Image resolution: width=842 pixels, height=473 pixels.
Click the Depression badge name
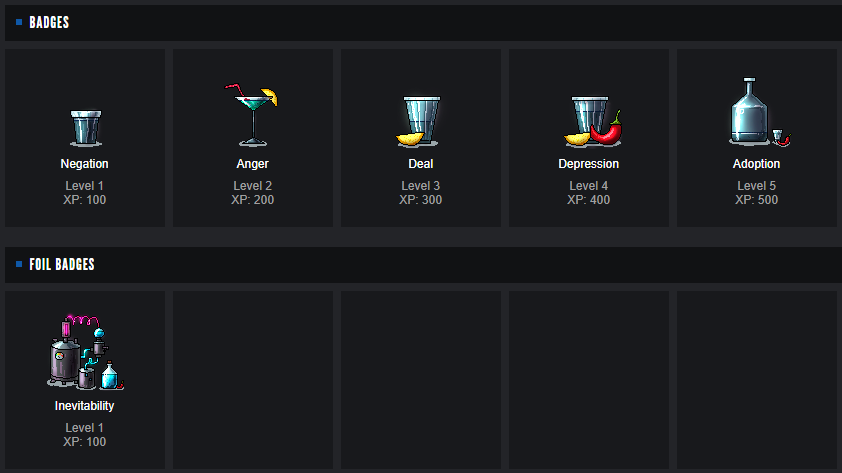(589, 164)
